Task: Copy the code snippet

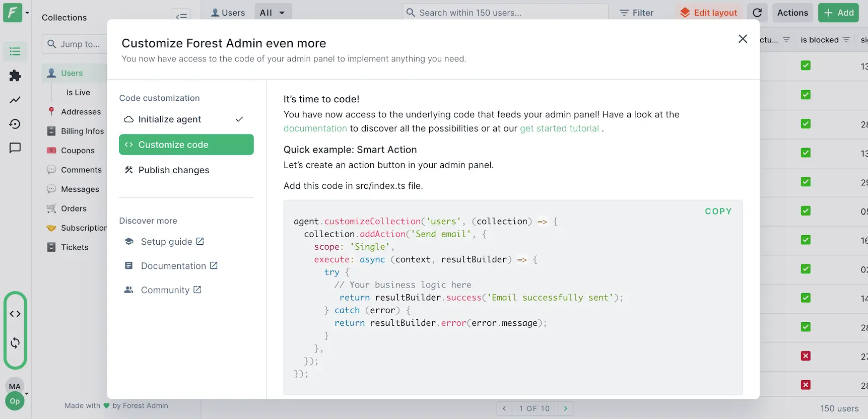Action: tap(718, 212)
